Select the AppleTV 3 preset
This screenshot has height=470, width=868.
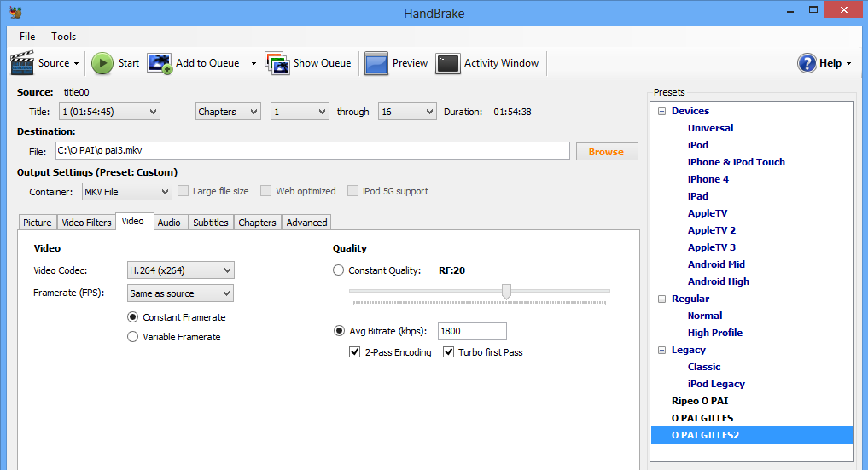[x=711, y=247]
